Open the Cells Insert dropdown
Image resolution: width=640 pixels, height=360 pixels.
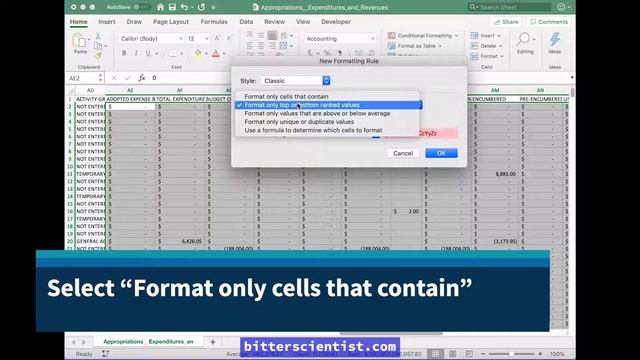[x=486, y=36]
